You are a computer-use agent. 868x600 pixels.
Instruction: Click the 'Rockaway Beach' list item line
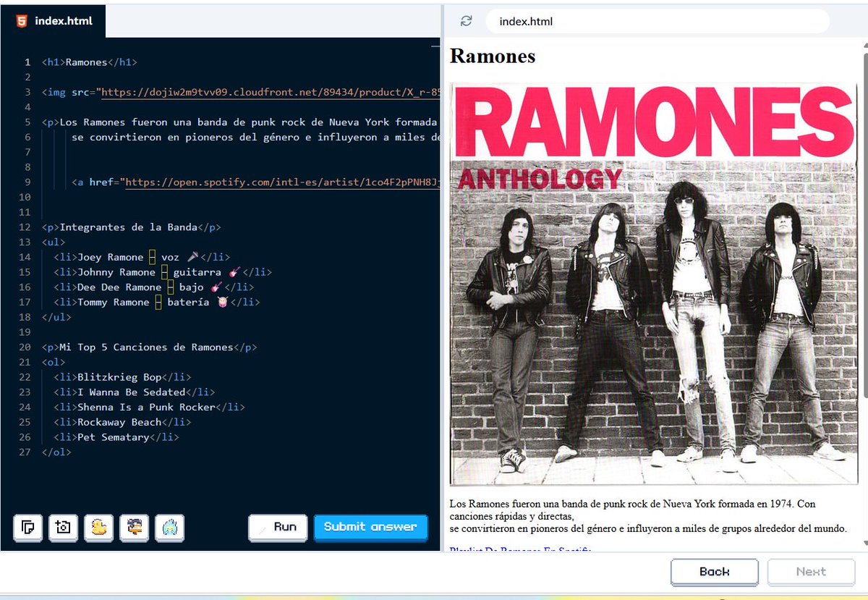(x=122, y=422)
